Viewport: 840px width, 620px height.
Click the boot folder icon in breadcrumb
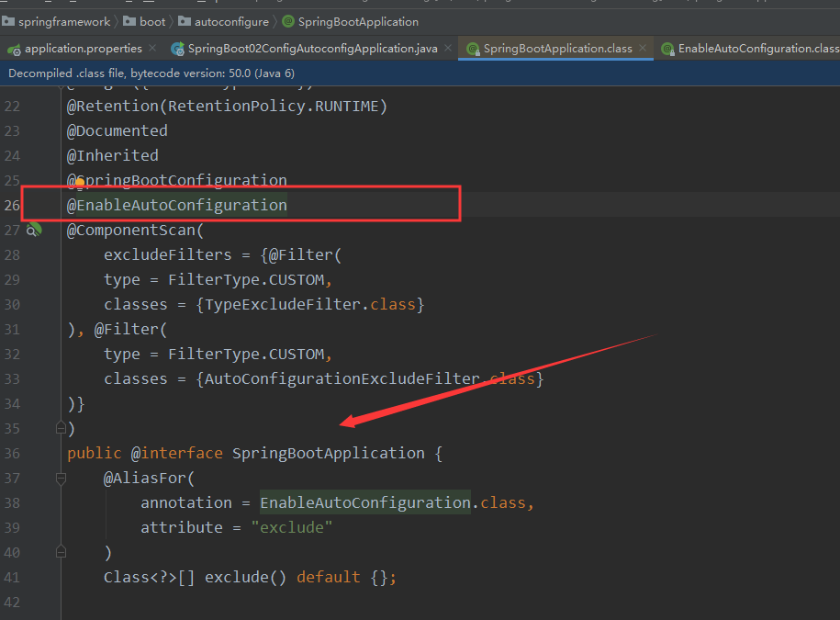(129, 21)
